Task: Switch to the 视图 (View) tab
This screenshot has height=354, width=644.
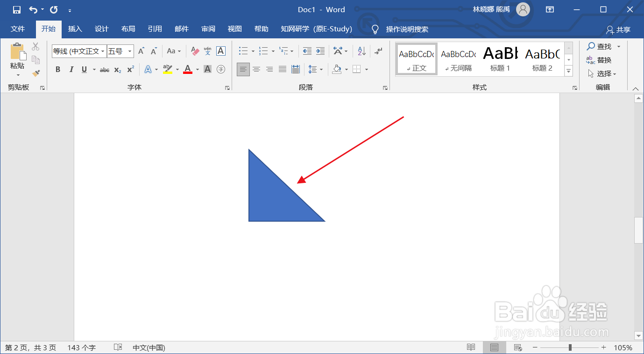Action: pos(235,29)
